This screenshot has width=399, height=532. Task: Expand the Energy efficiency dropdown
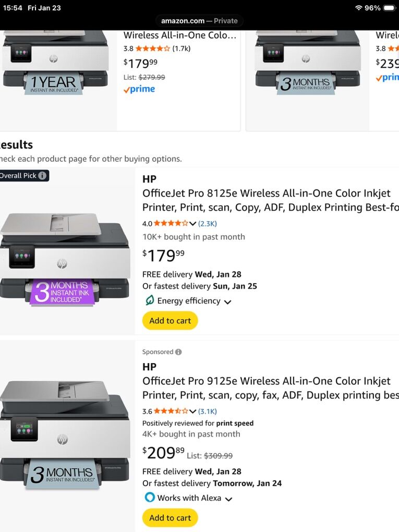pos(227,301)
